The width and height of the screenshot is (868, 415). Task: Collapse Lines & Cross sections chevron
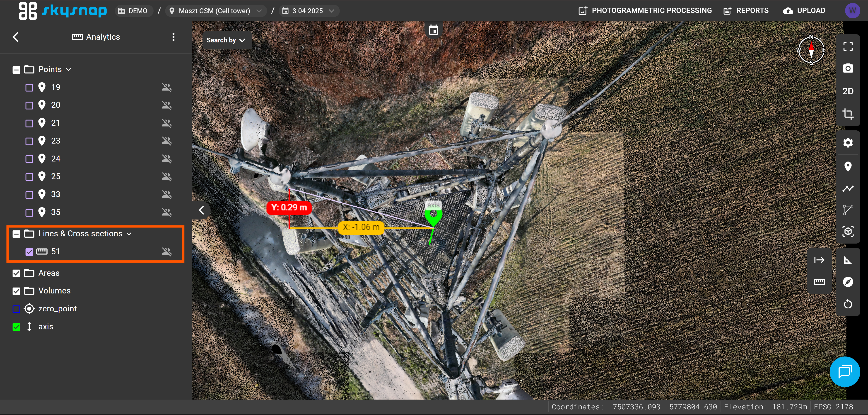pos(129,234)
